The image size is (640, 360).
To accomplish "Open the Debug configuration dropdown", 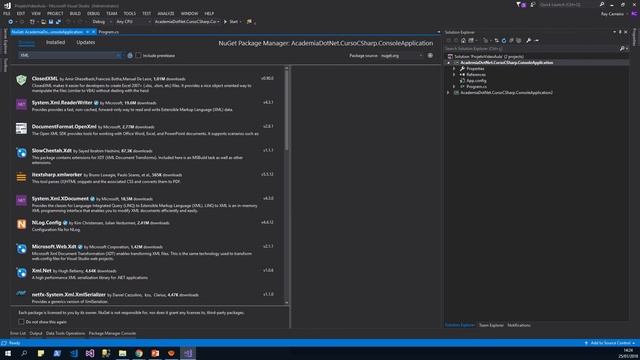I will [x=102, y=22].
